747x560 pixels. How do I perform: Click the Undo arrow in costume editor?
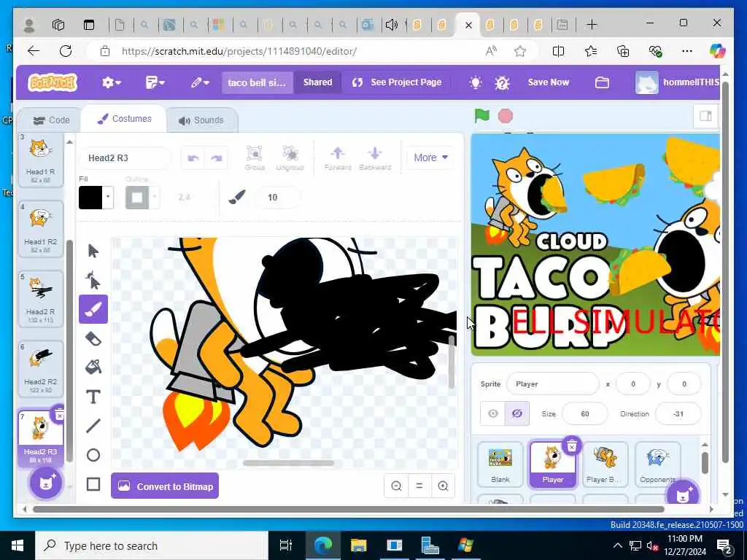(193, 158)
